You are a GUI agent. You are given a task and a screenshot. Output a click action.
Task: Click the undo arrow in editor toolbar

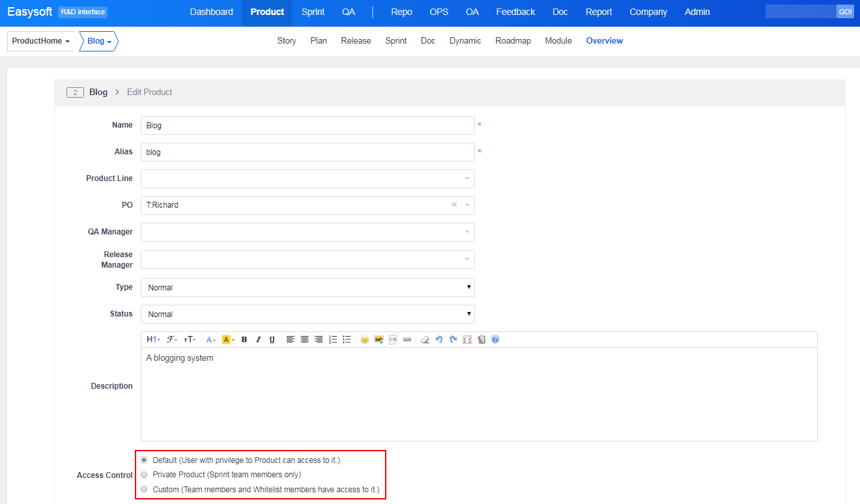439,339
